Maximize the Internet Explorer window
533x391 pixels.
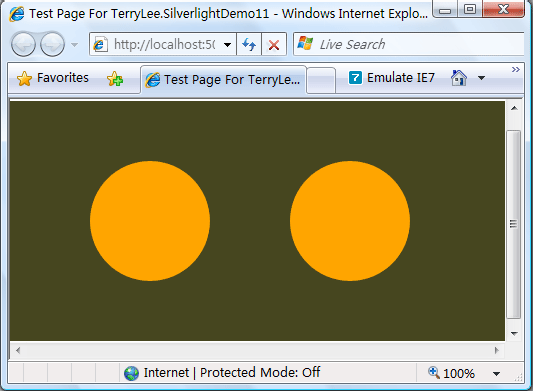[x=470, y=9]
